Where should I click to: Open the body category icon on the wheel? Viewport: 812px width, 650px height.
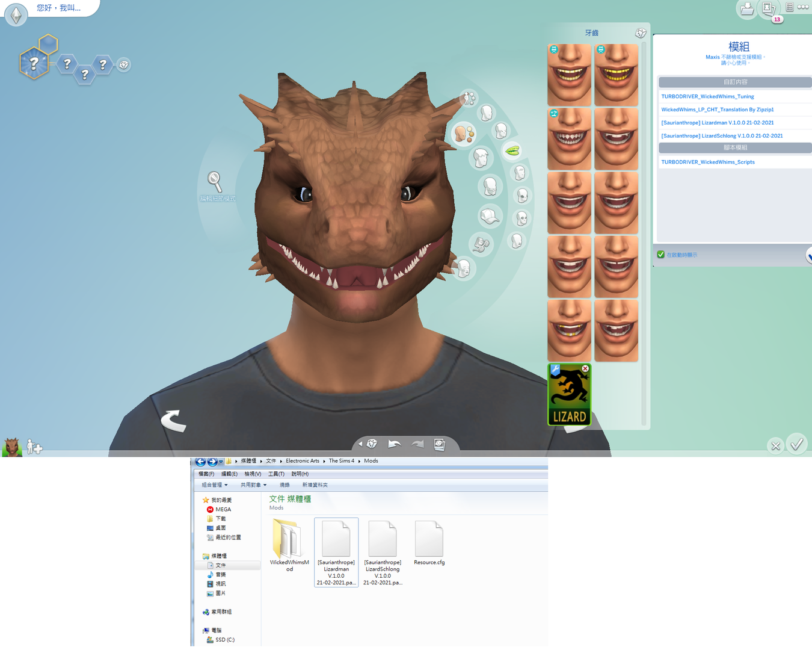point(469,97)
